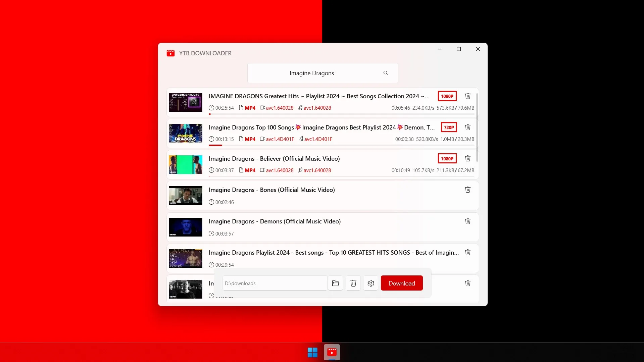The height and width of the screenshot is (362, 644).
Task: Click the 720P quality badge on Top 100 Songs
Action: coord(449,127)
